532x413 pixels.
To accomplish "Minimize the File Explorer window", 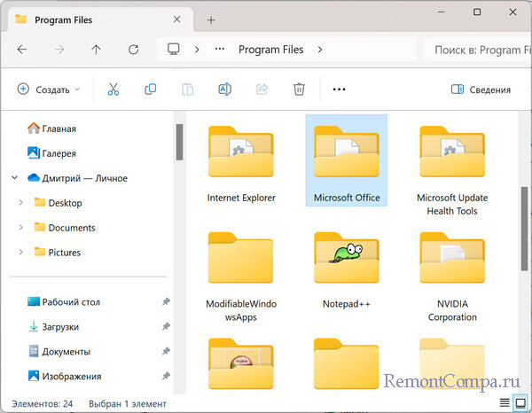I will pyautogui.click(x=441, y=12).
